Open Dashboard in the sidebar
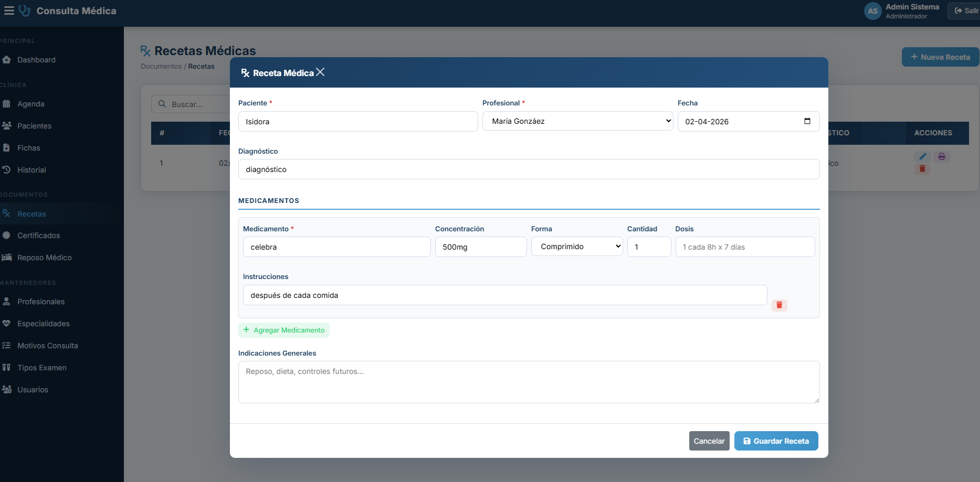Image resolution: width=980 pixels, height=482 pixels. pyautogui.click(x=61, y=60)
